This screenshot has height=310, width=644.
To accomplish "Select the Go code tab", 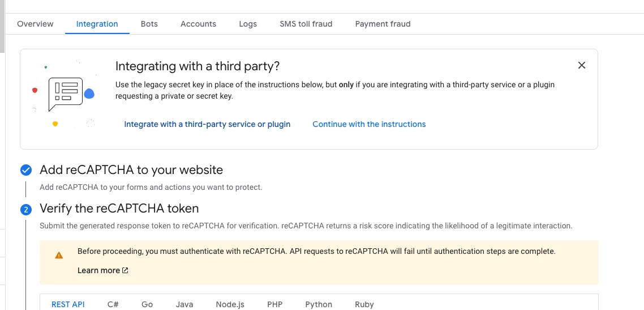I will [x=147, y=304].
